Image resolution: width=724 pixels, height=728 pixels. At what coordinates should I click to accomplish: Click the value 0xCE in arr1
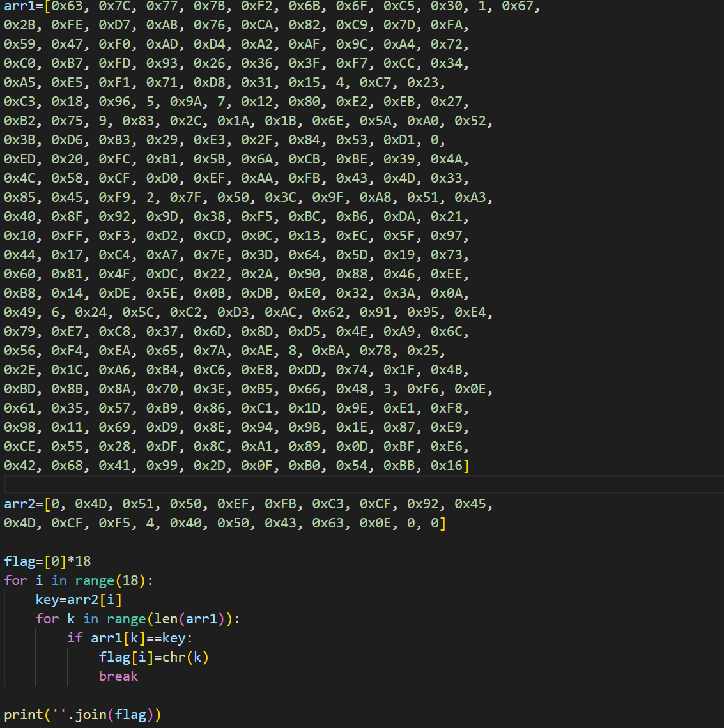(x=20, y=446)
